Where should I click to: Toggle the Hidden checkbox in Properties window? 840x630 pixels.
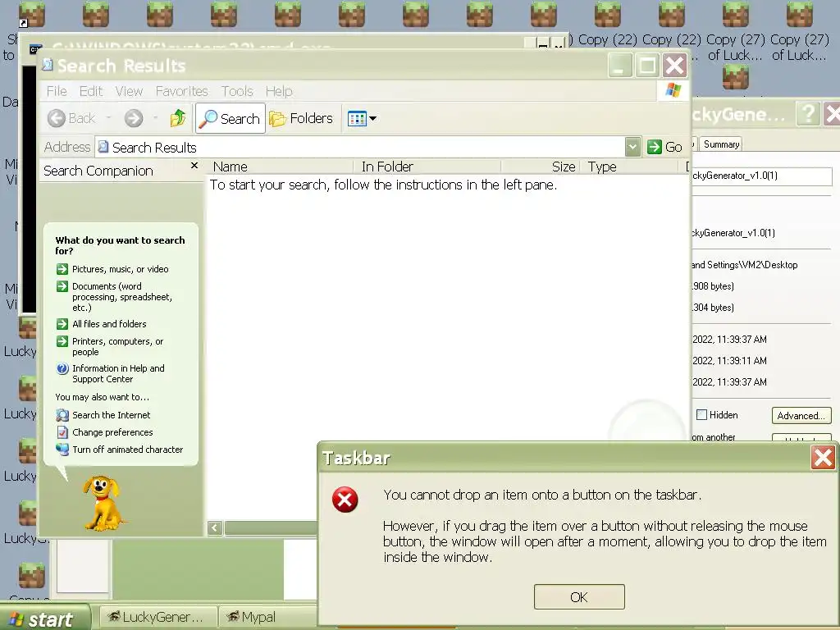[x=702, y=414]
